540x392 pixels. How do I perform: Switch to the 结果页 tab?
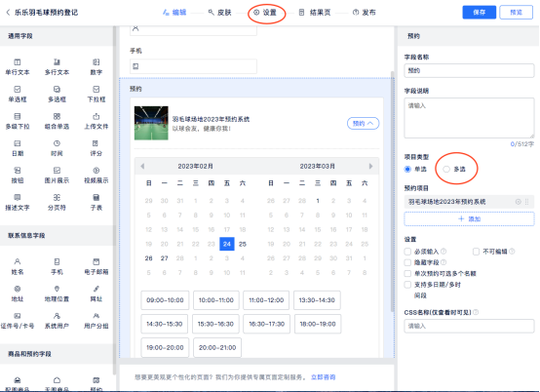click(315, 13)
